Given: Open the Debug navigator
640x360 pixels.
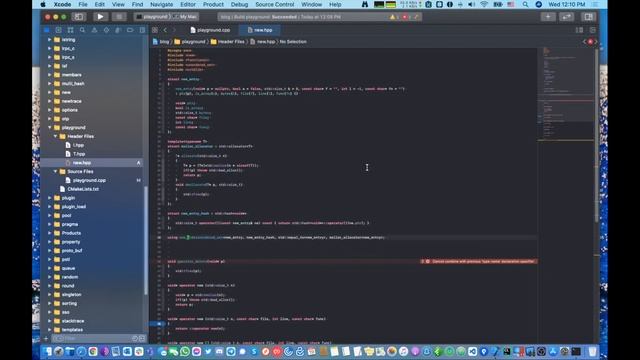Looking at the screenshot, I should point(118,30).
